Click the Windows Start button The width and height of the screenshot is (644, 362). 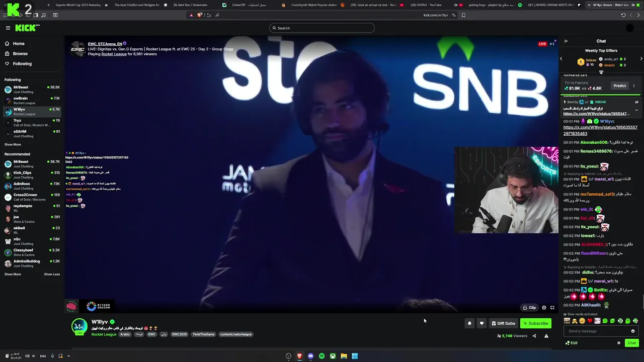click(x=355, y=356)
